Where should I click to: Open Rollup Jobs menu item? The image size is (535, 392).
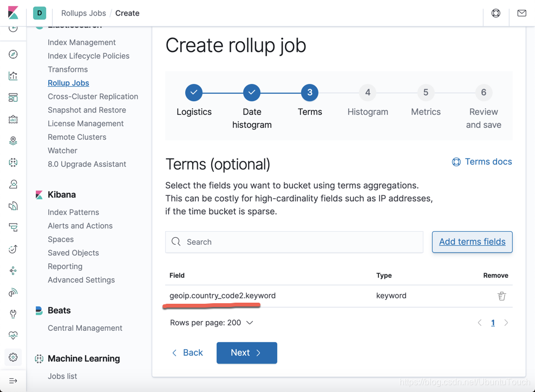coord(68,83)
